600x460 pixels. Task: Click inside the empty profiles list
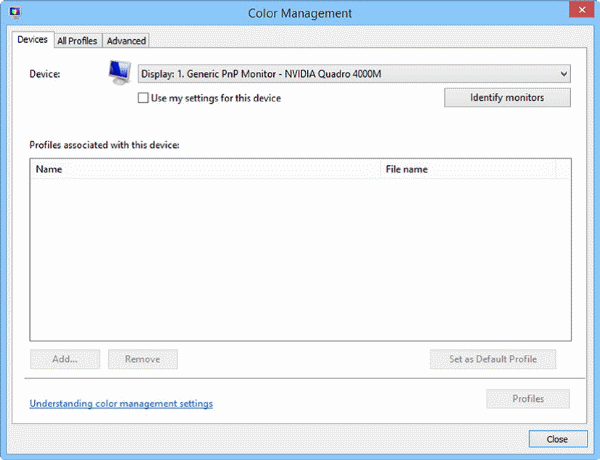tap(300, 260)
